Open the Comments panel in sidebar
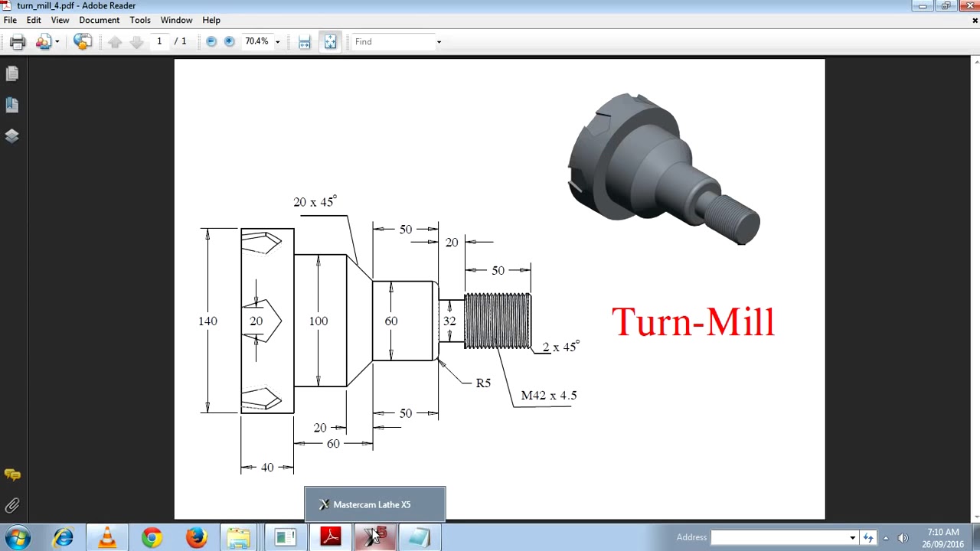The width and height of the screenshot is (980, 551). pyautogui.click(x=12, y=475)
